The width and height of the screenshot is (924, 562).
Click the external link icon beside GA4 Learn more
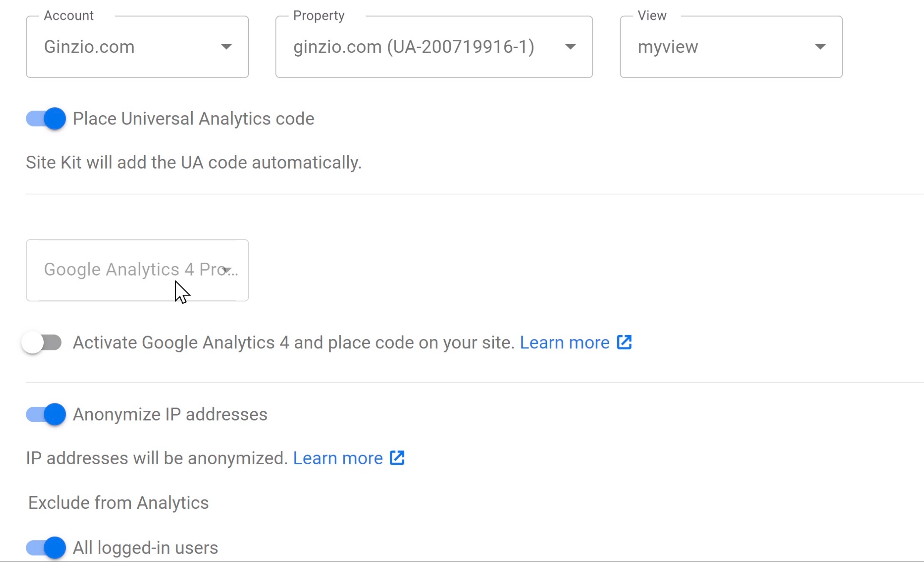(x=625, y=342)
